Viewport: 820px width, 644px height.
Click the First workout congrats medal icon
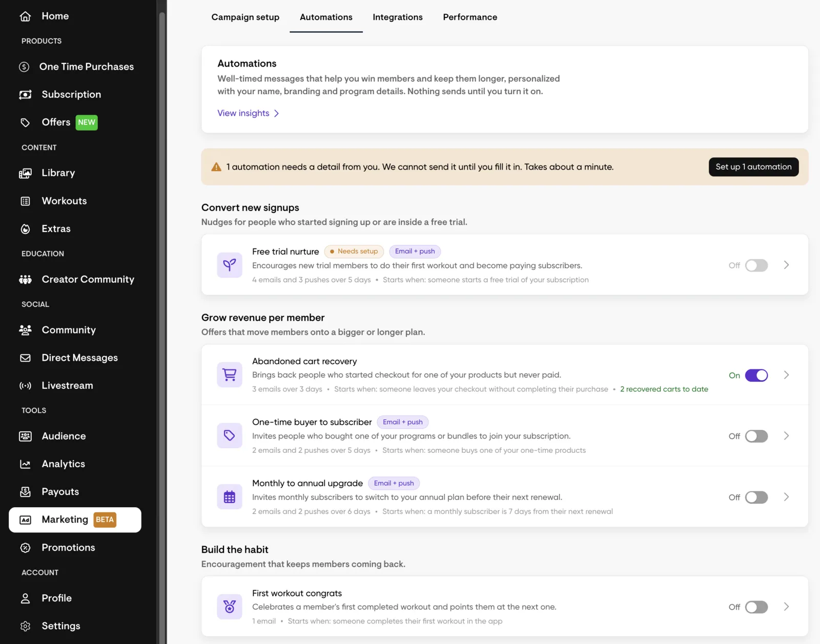point(230,607)
